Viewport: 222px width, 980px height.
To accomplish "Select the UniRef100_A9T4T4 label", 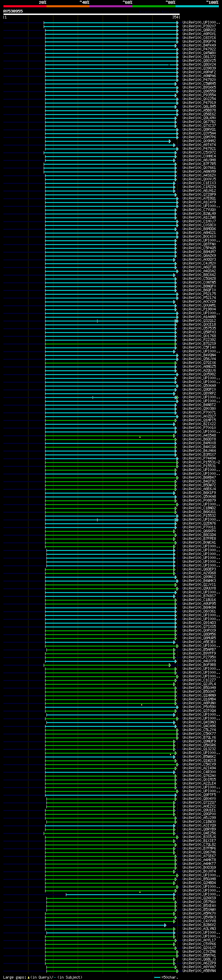I will tap(199, 145).
